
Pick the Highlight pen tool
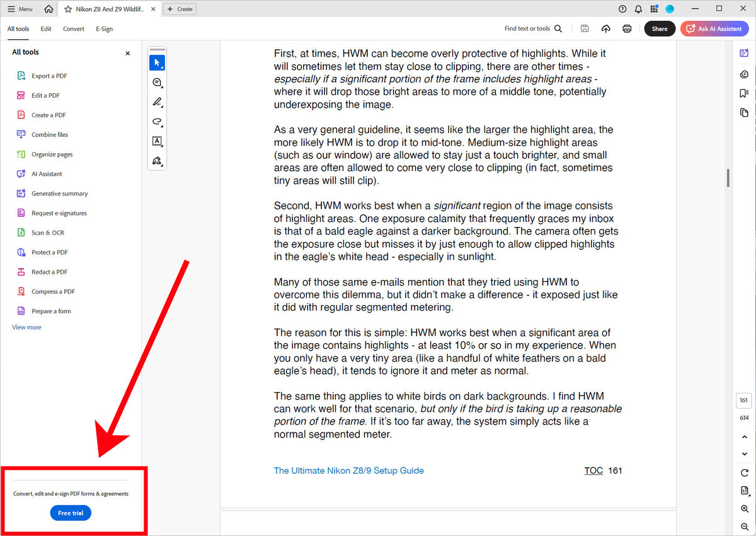pos(157,102)
